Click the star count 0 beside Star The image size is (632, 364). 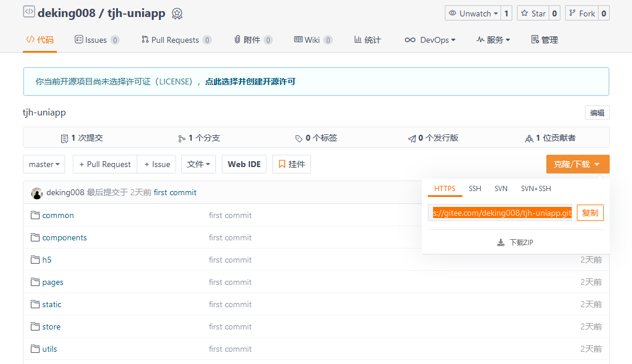(555, 13)
